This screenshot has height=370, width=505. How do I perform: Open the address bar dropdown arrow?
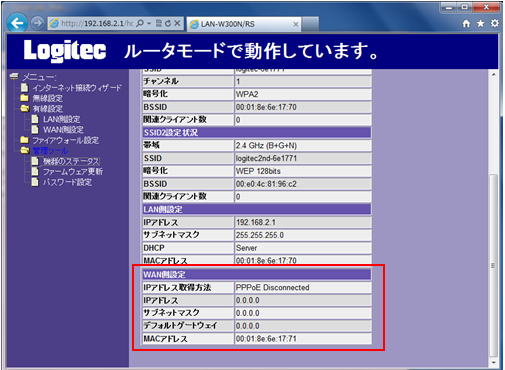(x=149, y=23)
